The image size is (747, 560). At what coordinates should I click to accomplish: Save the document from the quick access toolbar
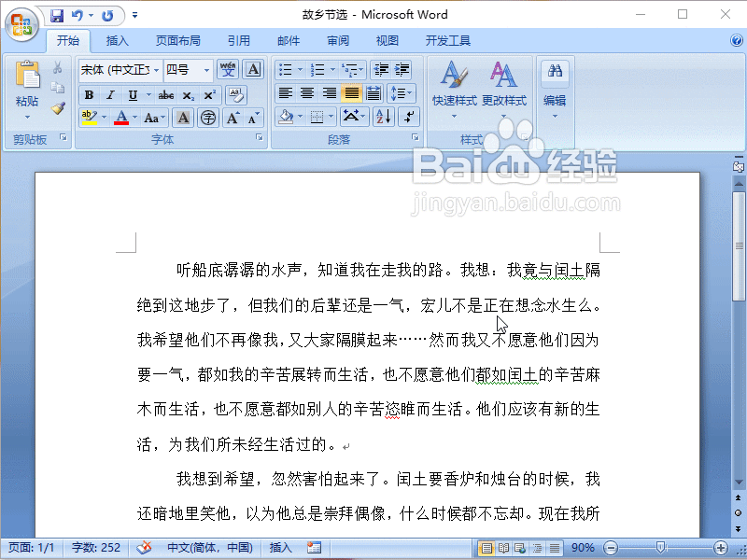coord(57,16)
